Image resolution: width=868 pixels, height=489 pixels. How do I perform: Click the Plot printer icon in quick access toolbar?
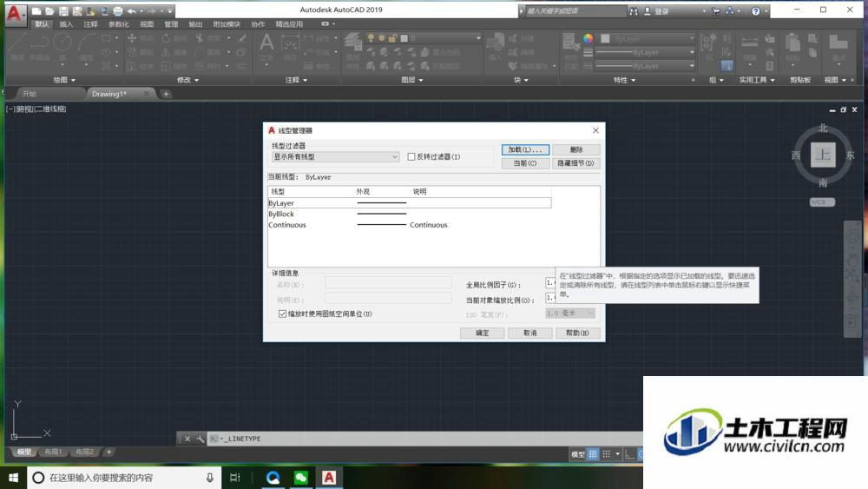pyautogui.click(x=118, y=11)
